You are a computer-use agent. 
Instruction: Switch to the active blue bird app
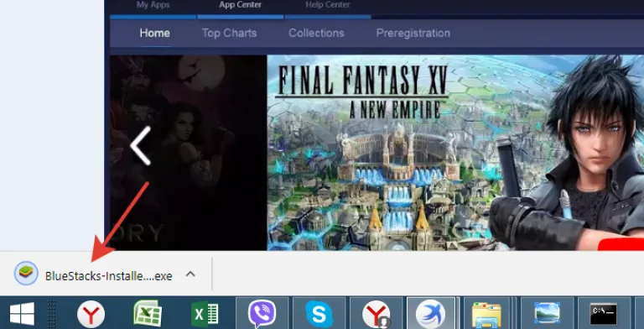click(x=431, y=313)
